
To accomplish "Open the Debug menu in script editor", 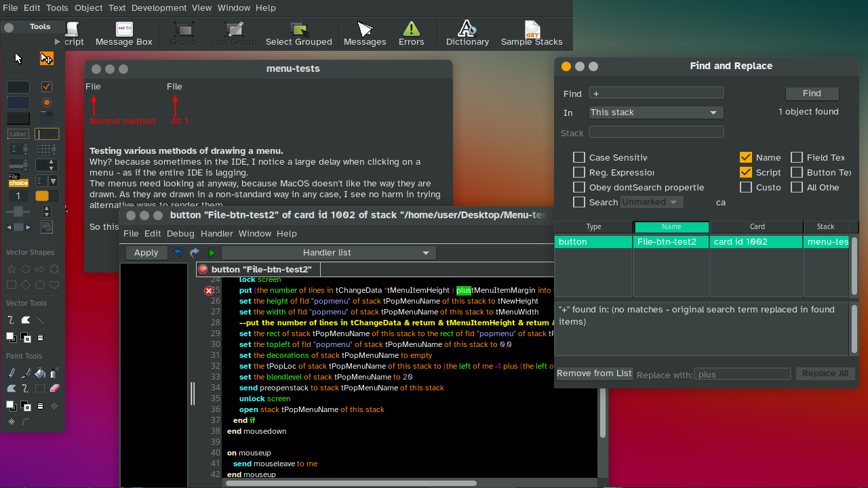I will tap(180, 233).
